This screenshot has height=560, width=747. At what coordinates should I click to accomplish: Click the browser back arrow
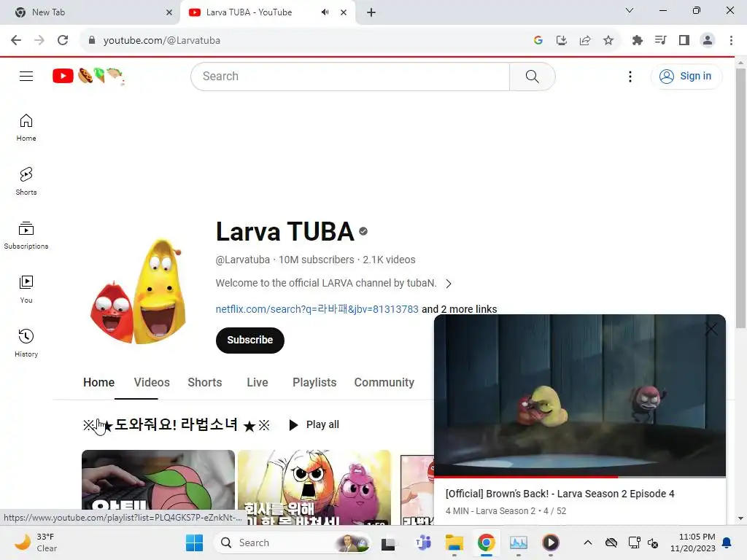16,40
